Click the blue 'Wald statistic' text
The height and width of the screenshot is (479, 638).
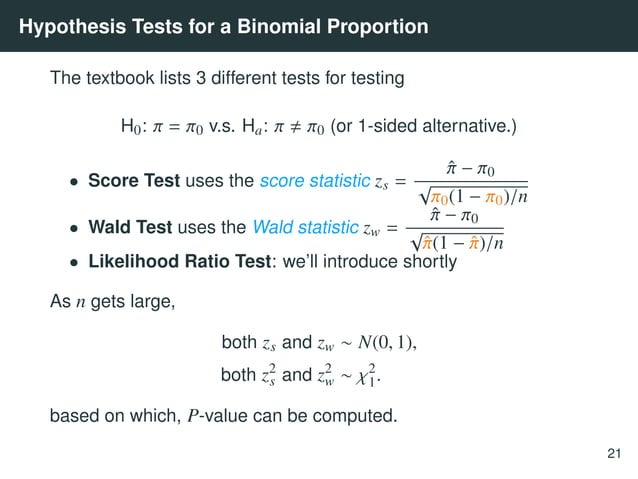(305, 227)
